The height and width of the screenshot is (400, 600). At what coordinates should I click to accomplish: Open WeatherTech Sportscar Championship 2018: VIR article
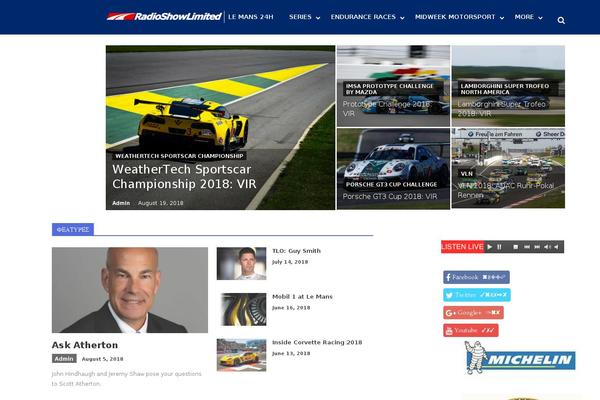click(184, 176)
